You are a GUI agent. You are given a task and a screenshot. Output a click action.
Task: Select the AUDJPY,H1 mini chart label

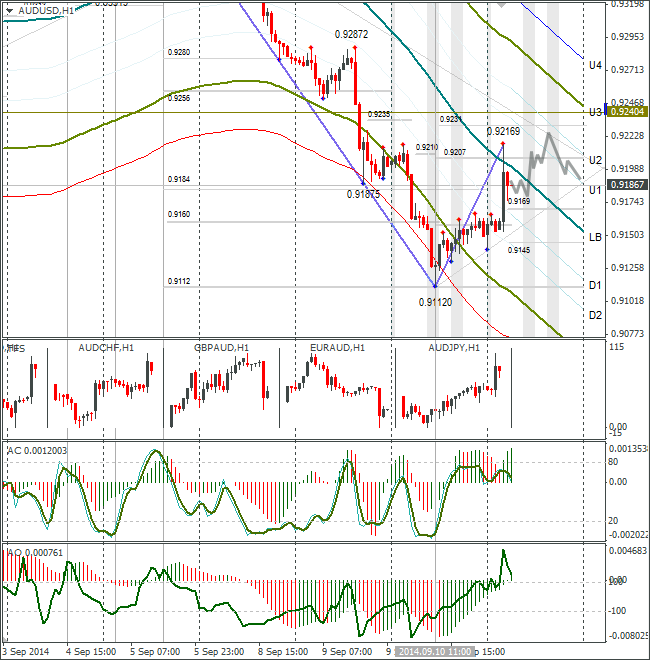(454, 348)
